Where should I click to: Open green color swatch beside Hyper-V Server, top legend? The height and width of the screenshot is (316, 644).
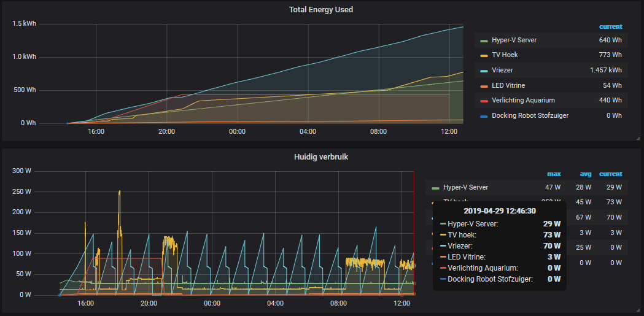click(484, 40)
